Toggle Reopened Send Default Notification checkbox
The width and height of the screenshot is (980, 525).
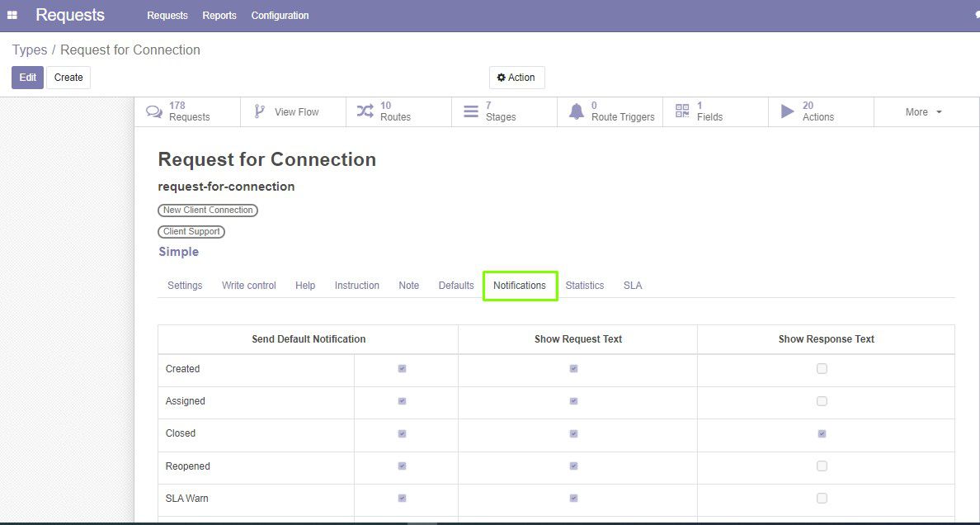(x=402, y=466)
